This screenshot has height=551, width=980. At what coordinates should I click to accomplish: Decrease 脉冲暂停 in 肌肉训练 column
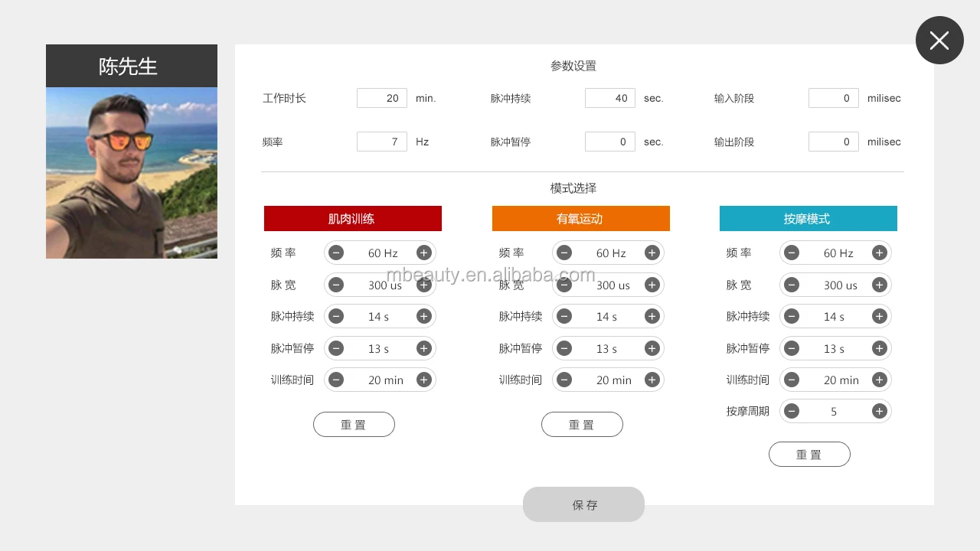pos(336,348)
